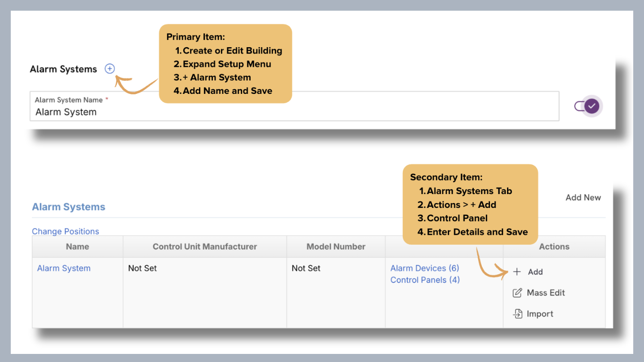The width and height of the screenshot is (644, 362).
Task: Click the plus icon beside Alarm Systems heading
Action: click(x=110, y=69)
